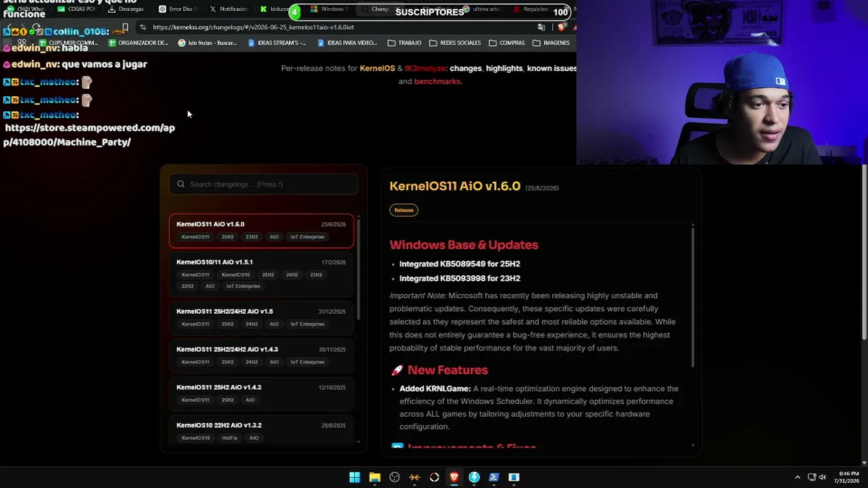Open the lulo frutas - Buscar bookmark

click(x=207, y=43)
